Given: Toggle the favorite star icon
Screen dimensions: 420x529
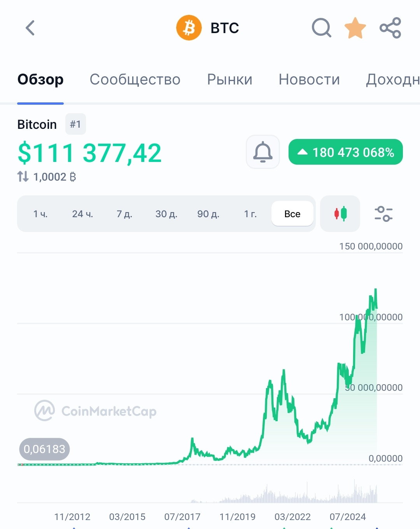Looking at the screenshot, I should coord(355,28).
